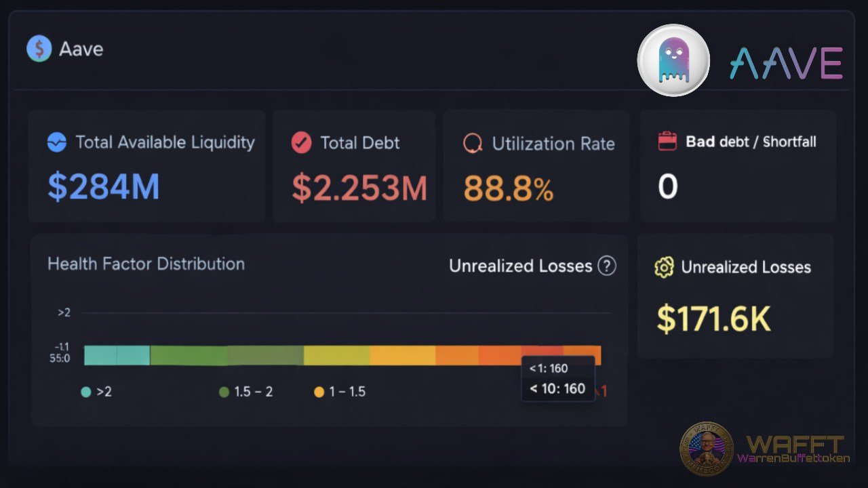This screenshot has height=488, width=868.
Task: Toggle the "1 – 1.5" legend marker
Action: pos(318,392)
